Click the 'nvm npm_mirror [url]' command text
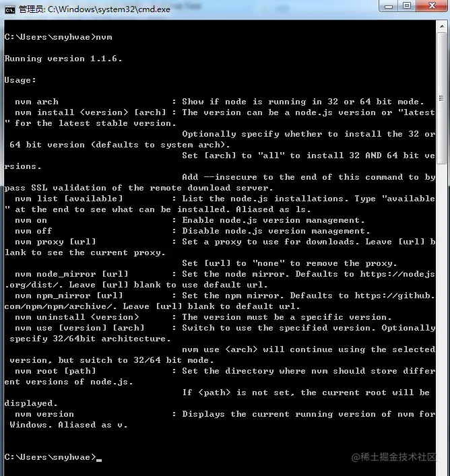Screen dimensions: 450x476 (69, 296)
